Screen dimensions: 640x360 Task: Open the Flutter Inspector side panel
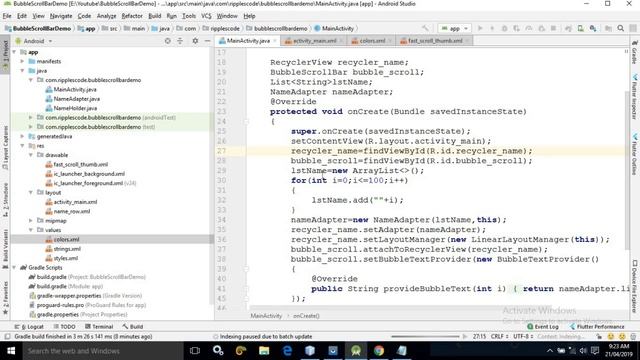coord(635,96)
